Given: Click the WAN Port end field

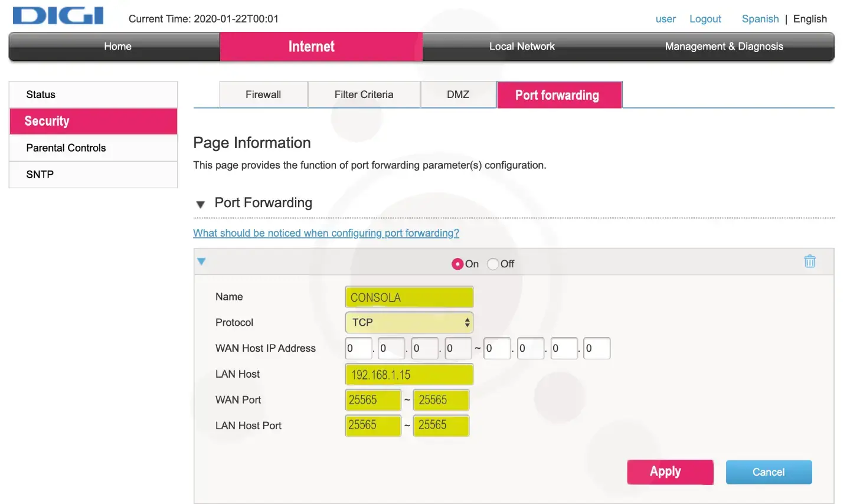Looking at the screenshot, I should click(441, 400).
